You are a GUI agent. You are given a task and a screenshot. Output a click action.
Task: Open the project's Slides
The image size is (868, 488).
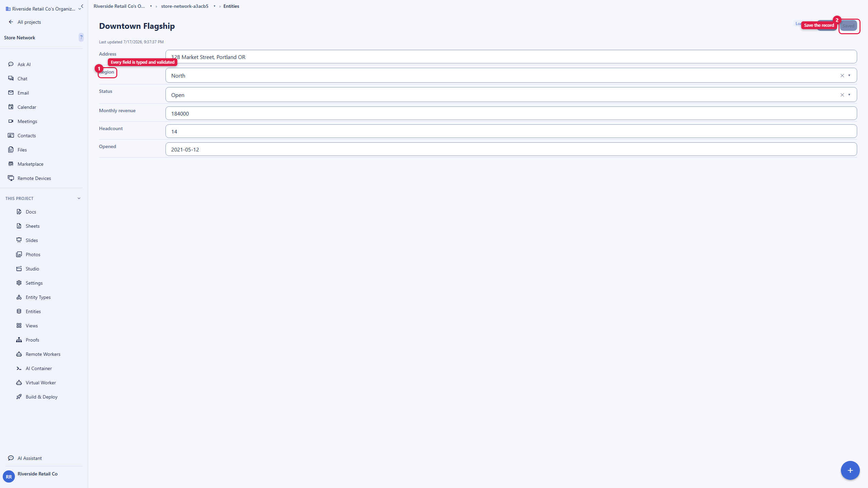pyautogui.click(x=32, y=240)
